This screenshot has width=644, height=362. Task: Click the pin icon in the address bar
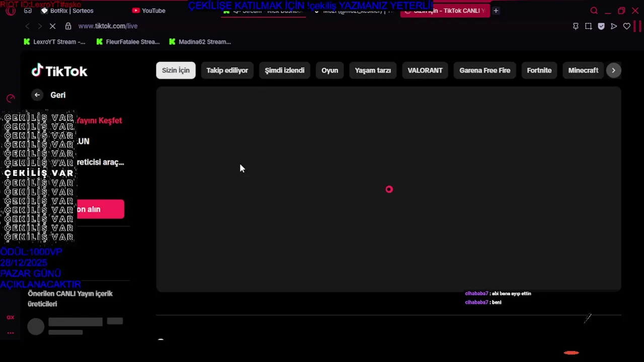tap(576, 26)
